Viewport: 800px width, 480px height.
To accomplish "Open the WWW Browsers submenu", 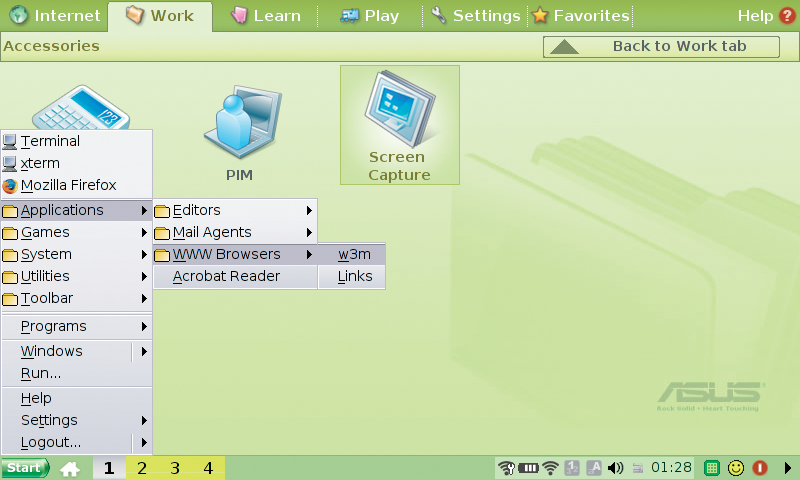I will click(x=235, y=254).
